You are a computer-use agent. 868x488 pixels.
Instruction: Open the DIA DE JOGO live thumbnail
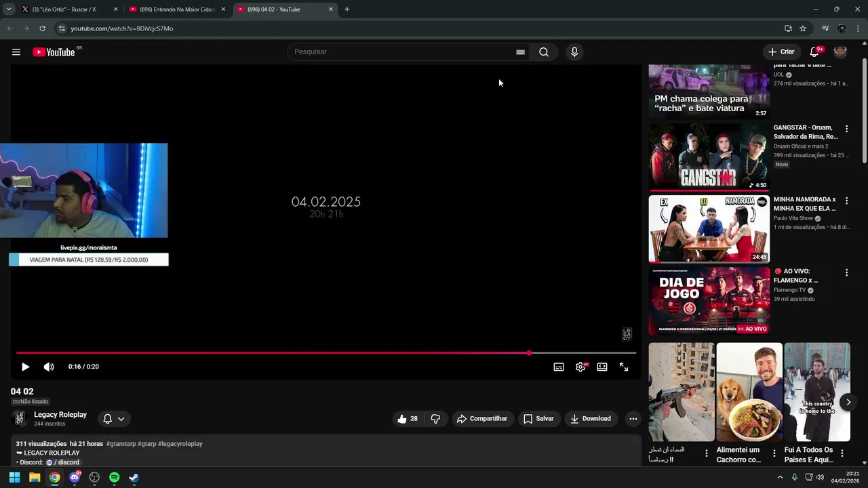709,301
